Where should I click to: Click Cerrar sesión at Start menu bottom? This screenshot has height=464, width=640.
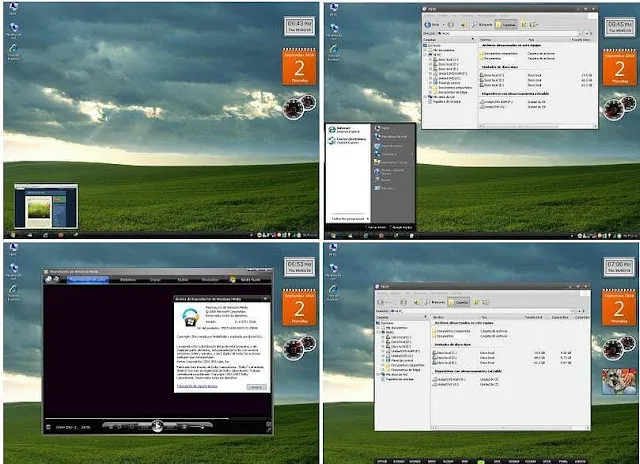tap(375, 227)
